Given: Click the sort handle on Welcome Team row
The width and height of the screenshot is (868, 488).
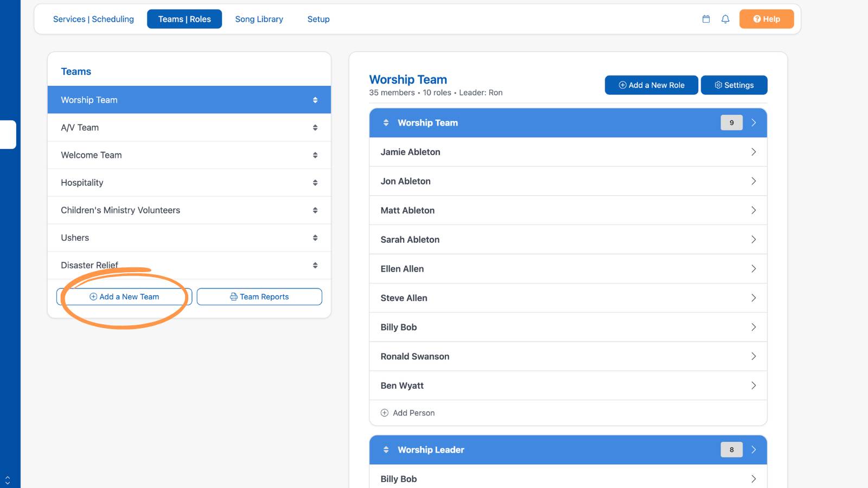Looking at the screenshot, I should pyautogui.click(x=315, y=155).
